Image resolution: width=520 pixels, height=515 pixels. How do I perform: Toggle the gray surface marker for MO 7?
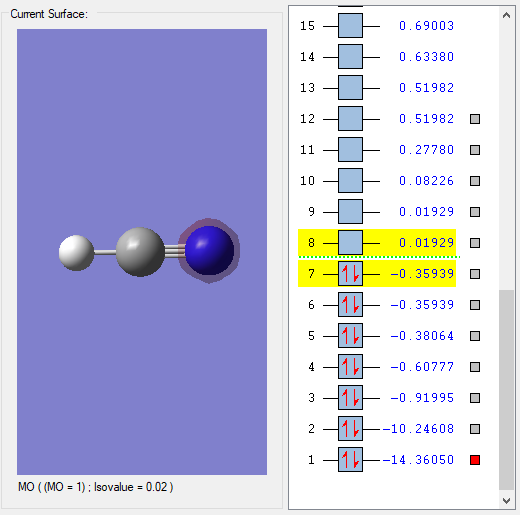(x=475, y=274)
